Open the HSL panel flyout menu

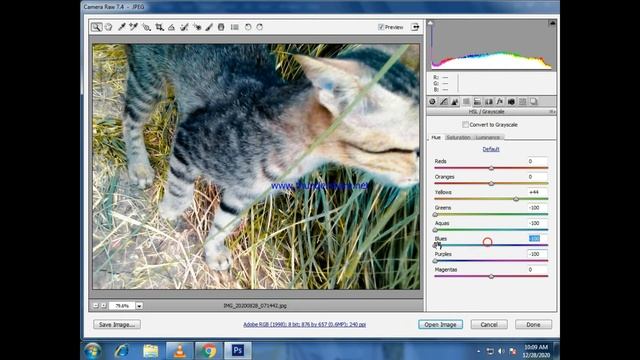click(552, 111)
